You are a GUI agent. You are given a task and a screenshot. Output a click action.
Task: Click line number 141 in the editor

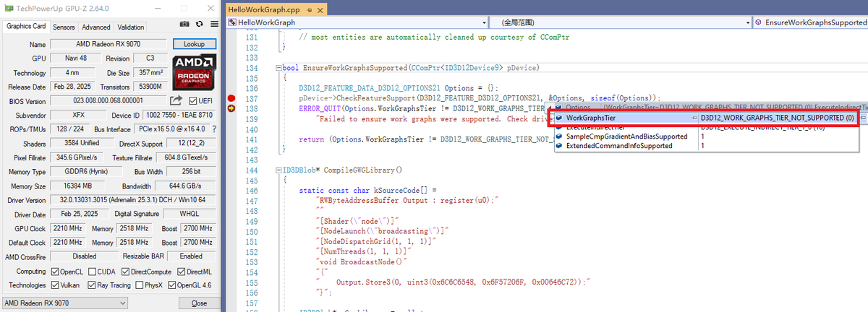click(252, 139)
